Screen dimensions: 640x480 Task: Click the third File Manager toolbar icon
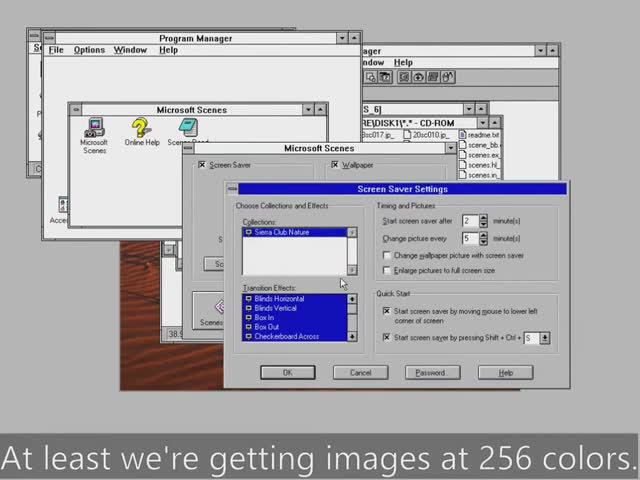click(x=404, y=77)
